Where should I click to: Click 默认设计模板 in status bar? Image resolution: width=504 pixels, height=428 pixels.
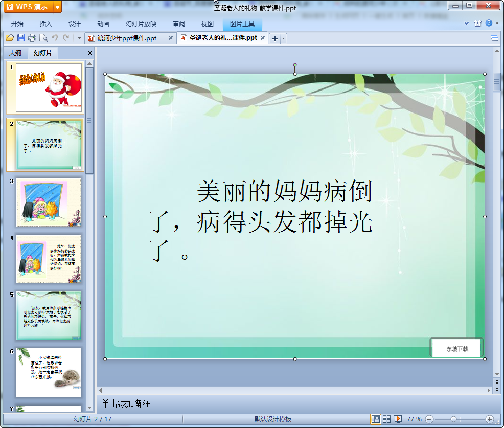tap(273, 419)
